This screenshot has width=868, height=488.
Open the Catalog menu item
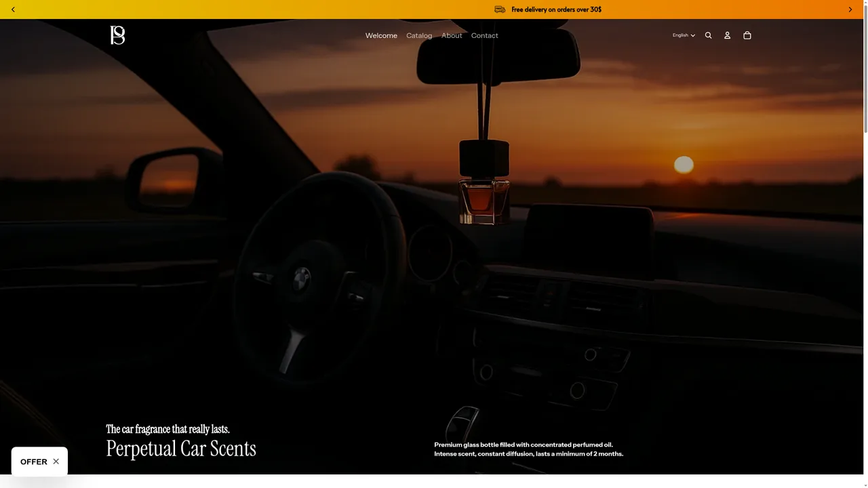(419, 35)
